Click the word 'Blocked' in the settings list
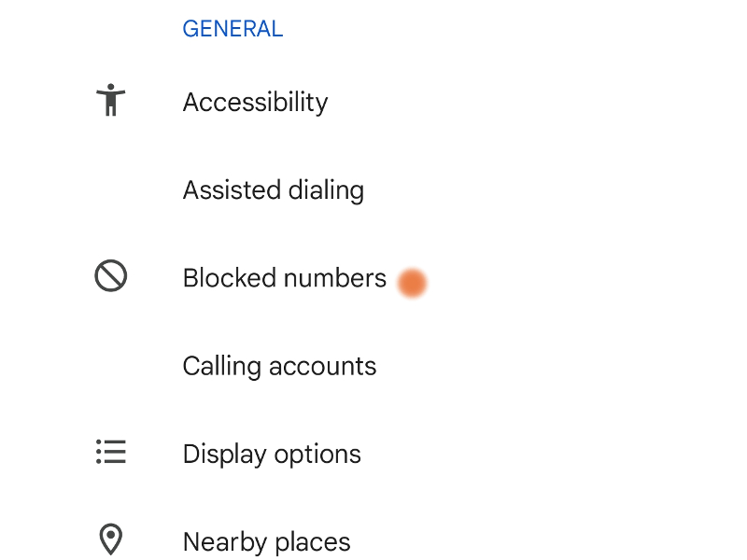The image size is (747, 560). [x=230, y=277]
